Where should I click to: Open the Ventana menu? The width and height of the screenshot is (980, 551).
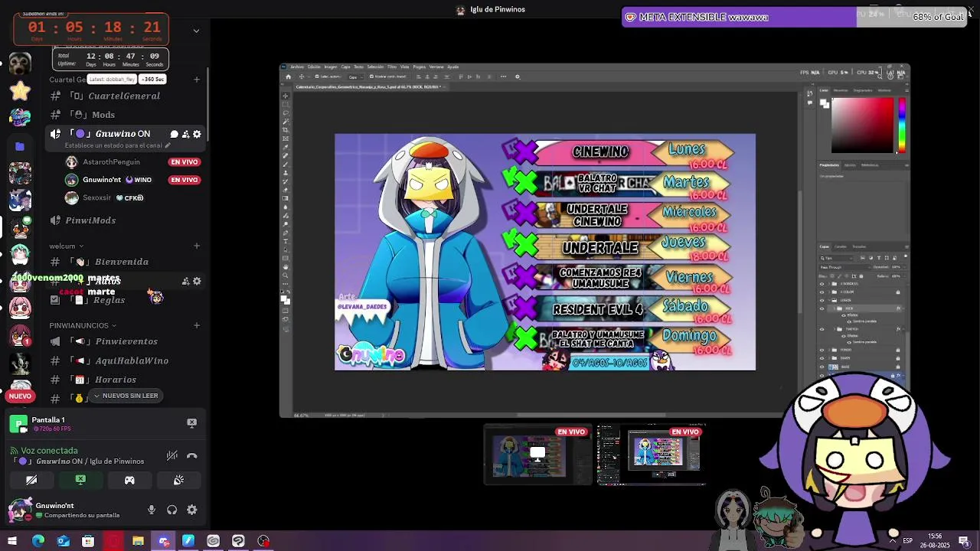436,67
